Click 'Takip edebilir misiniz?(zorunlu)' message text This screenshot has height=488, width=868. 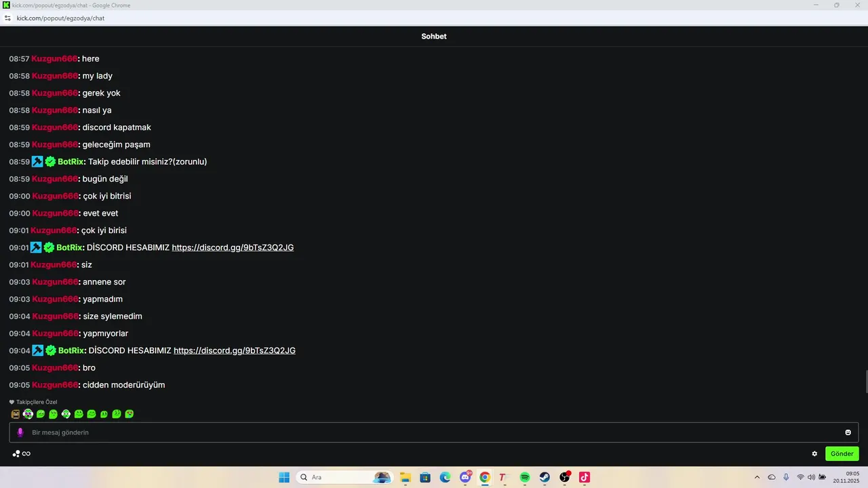coord(148,161)
